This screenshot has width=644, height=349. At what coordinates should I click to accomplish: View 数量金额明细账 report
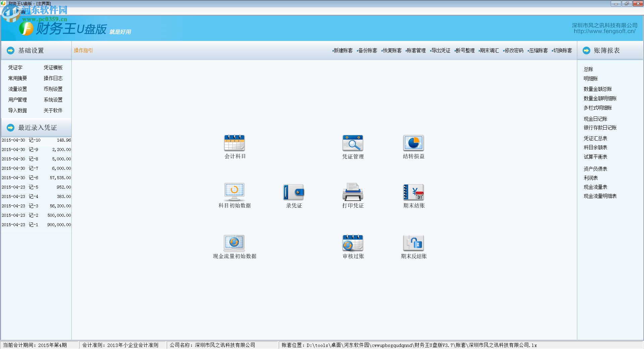600,99
